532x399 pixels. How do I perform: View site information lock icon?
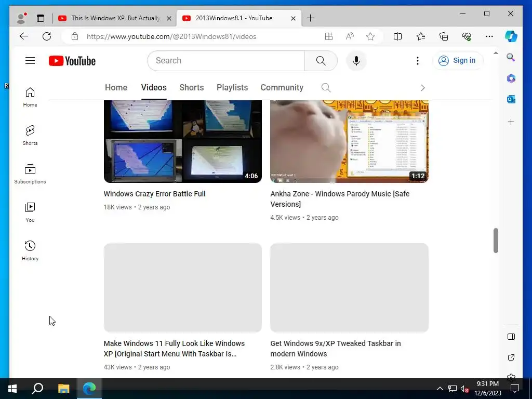click(x=75, y=36)
